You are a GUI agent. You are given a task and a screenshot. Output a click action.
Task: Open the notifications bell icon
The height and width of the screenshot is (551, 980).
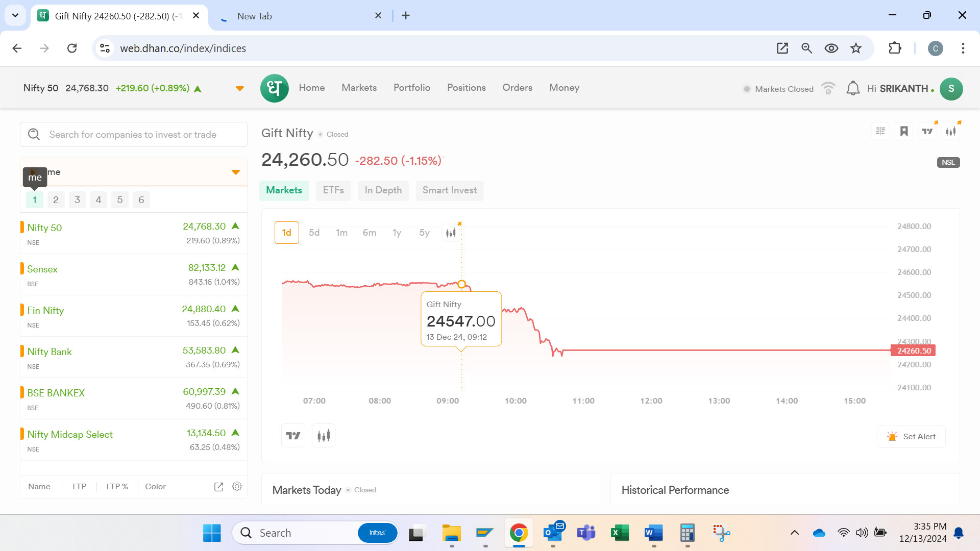(852, 88)
